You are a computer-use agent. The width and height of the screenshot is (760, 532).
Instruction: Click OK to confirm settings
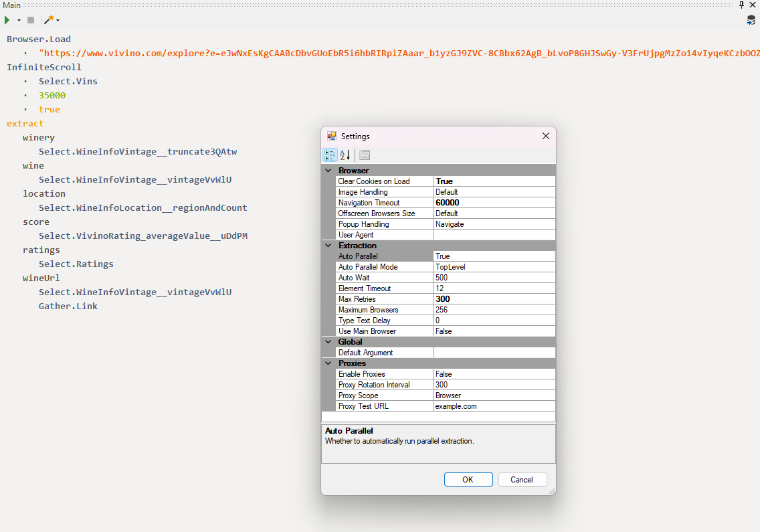coord(468,479)
